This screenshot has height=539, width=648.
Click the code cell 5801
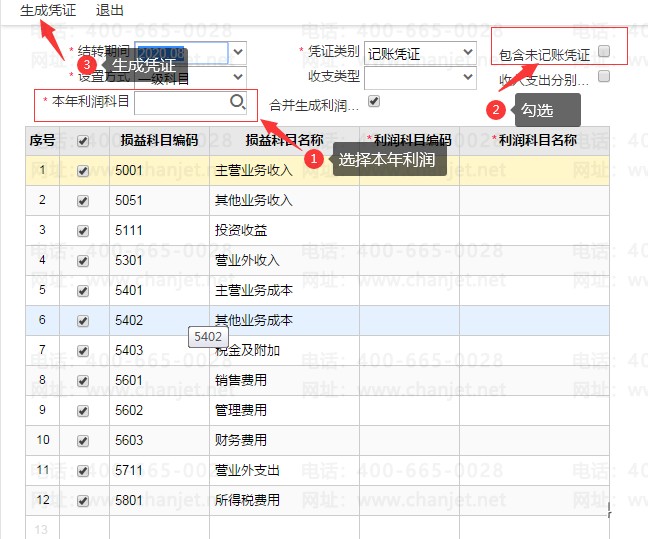(160, 501)
